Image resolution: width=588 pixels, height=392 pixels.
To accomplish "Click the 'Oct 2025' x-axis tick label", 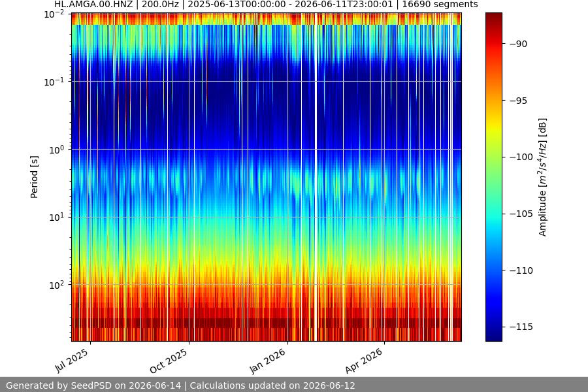I will click(169, 361).
